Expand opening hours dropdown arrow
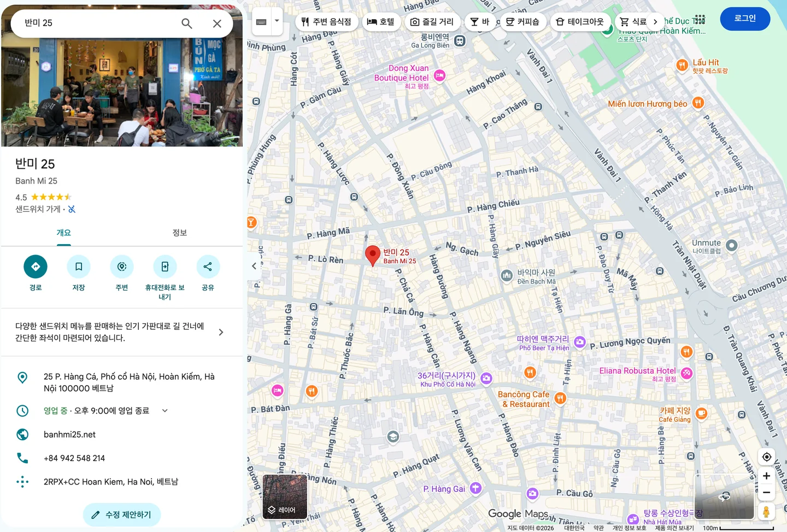Screen dimensions: 787x532 click(165, 411)
